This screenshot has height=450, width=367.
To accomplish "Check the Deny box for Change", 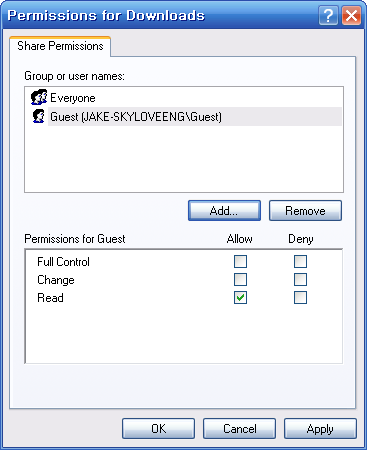I will (300, 280).
